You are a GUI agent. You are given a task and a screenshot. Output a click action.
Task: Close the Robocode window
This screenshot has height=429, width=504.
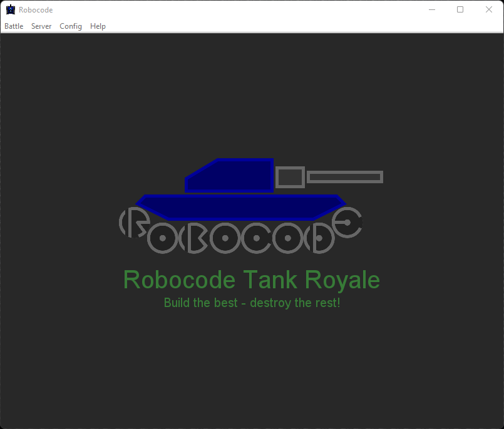point(489,9)
